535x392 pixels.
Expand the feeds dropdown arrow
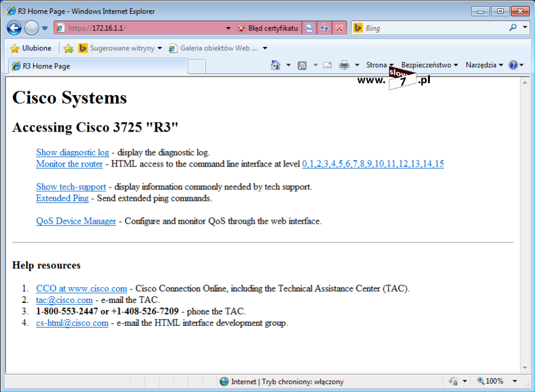(316, 65)
